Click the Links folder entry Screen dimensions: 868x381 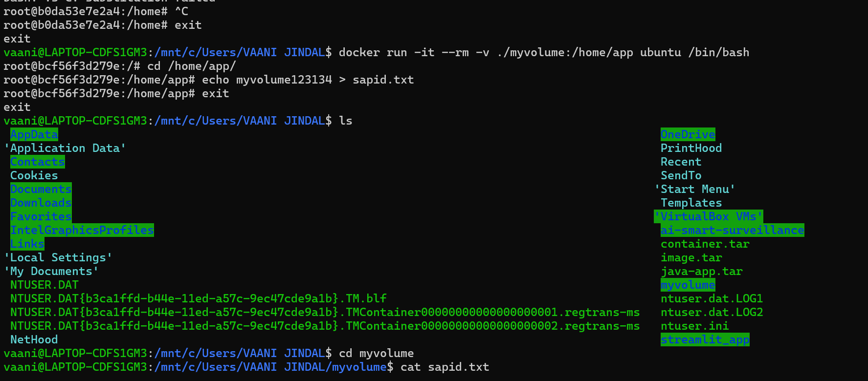point(27,244)
